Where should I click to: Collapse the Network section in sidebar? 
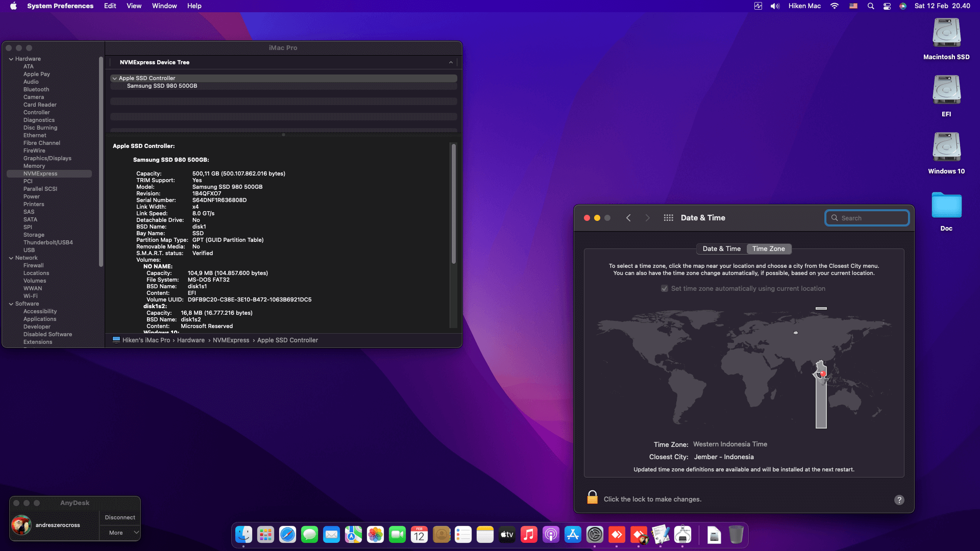[11, 258]
